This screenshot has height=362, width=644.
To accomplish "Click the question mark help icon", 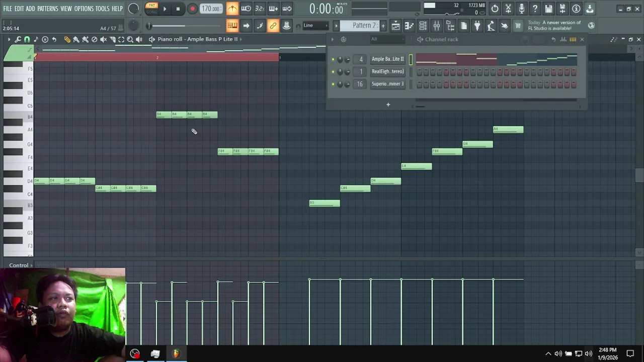I will coord(535,9).
